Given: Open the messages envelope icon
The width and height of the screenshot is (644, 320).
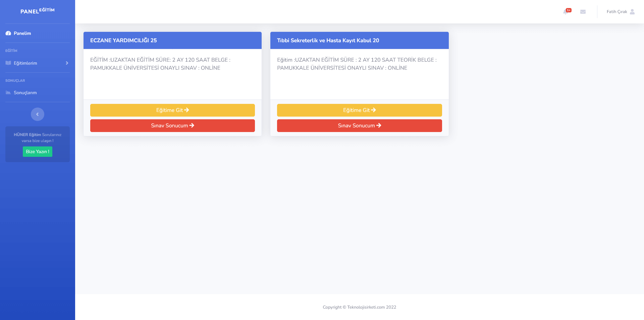Looking at the screenshot, I should 583,12.
